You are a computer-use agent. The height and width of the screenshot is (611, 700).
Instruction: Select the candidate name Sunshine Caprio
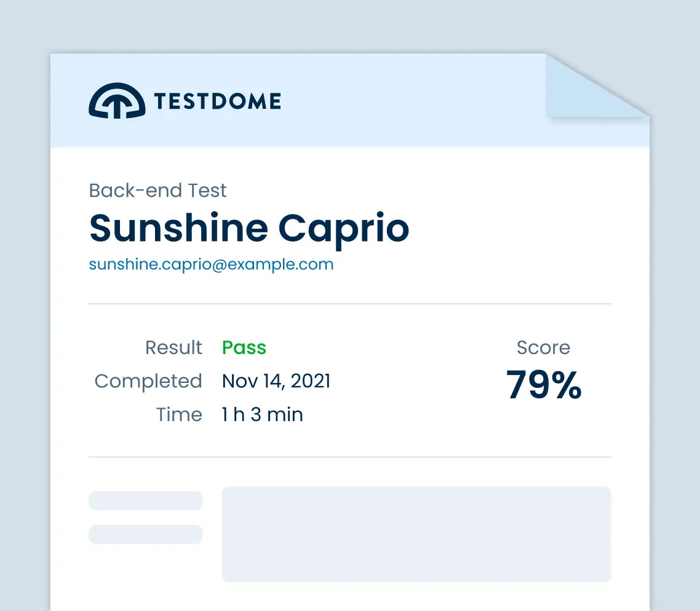coord(249,228)
